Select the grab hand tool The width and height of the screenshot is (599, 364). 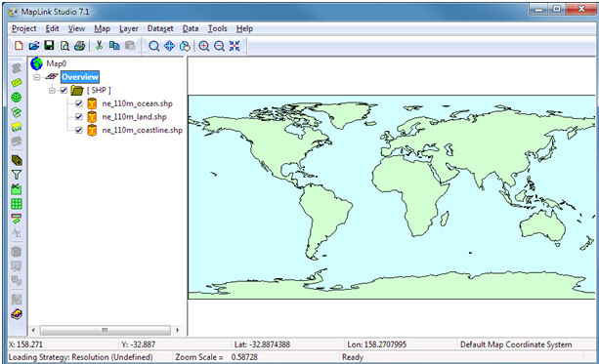185,46
